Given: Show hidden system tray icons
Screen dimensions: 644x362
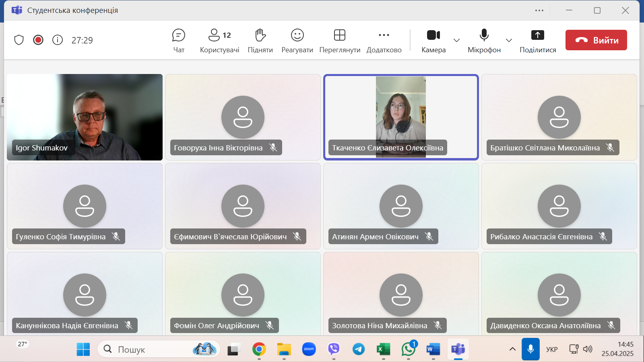Looking at the screenshot, I should pos(512,349).
